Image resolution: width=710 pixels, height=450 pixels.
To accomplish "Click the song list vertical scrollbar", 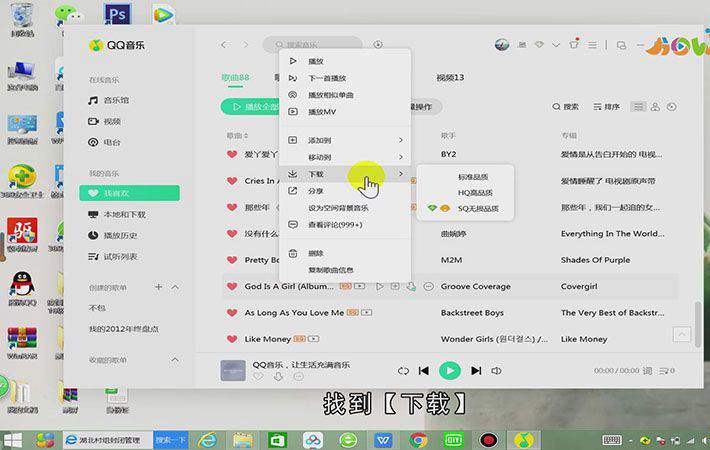I will (x=698, y=324).
